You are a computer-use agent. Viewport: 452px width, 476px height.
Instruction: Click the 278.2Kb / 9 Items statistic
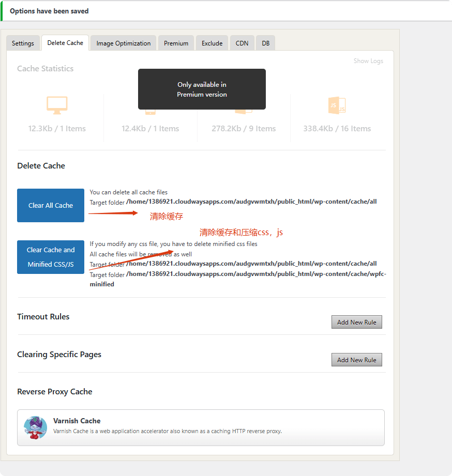244,129
